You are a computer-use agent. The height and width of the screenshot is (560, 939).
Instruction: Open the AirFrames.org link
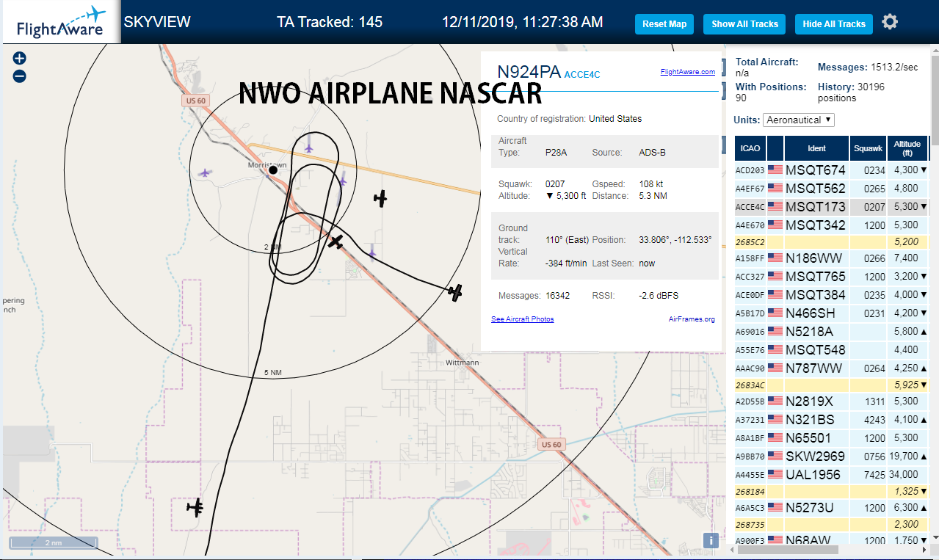692,319
